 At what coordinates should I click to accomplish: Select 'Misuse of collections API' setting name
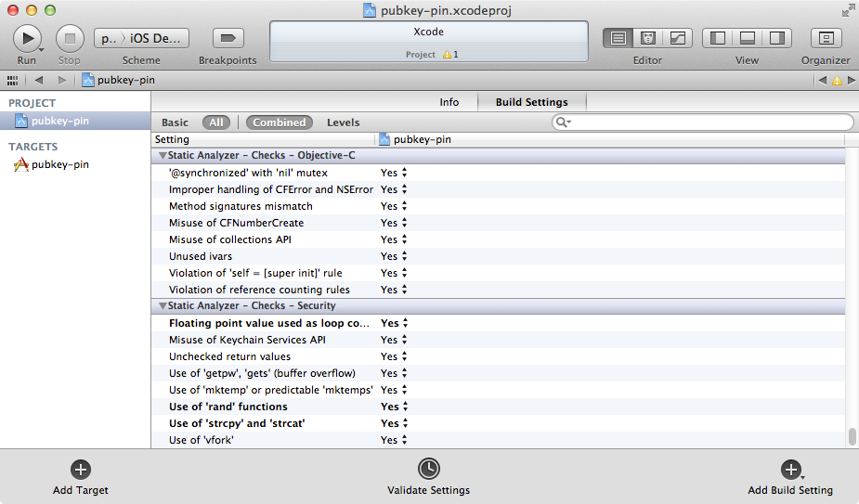(230, 239)
